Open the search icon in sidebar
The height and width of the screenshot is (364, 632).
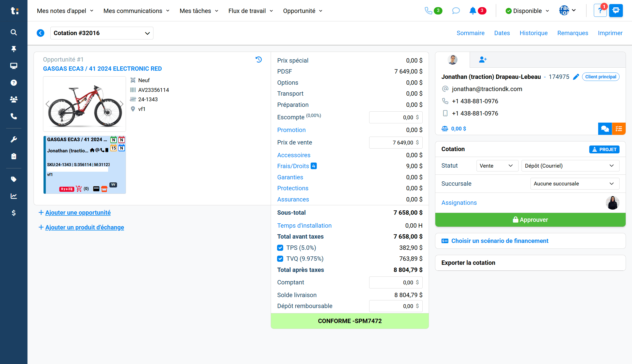pos(14,32)
